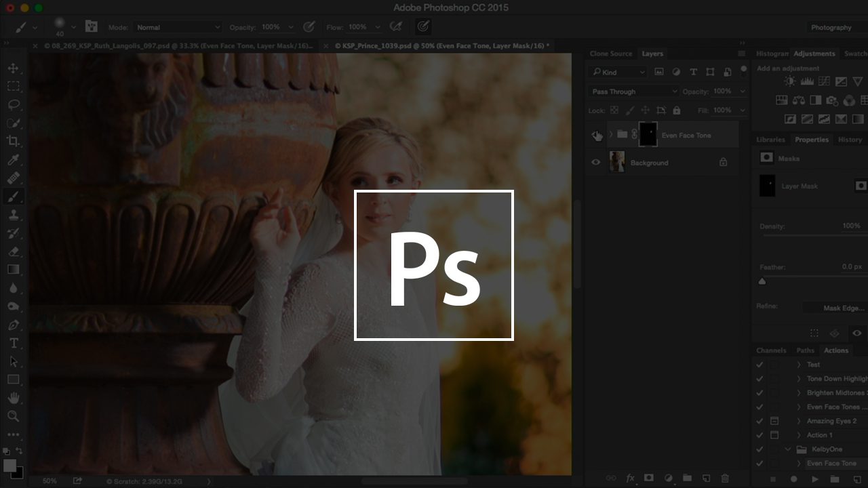Select the Quick Selection tool
This screenshot has width=868, height=488.
pos(13,123)
